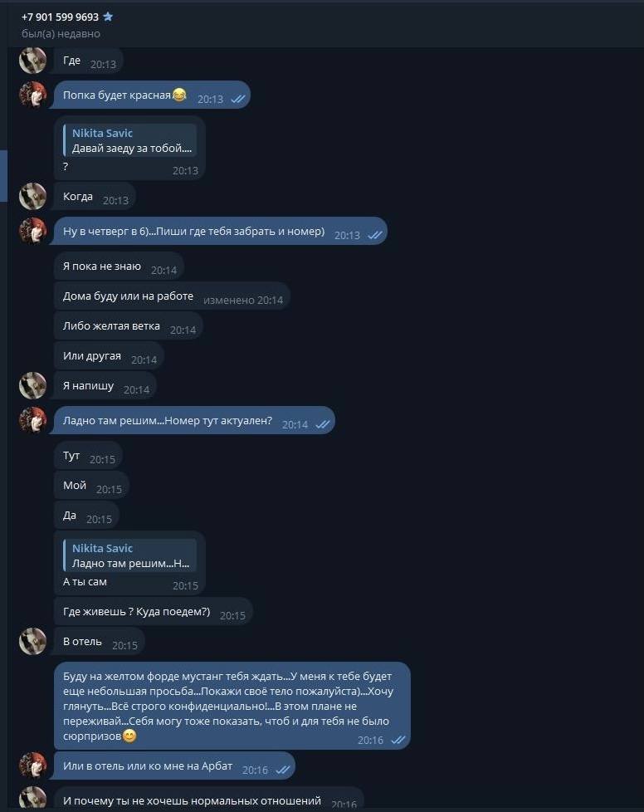Open quoted reply "Ладно там решим...Н..."
This screenshot has height=812, width=644.
click(130, 555)
